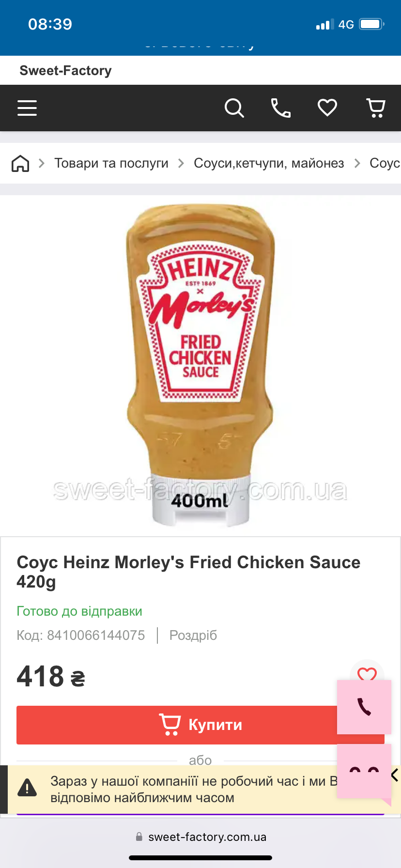Viewport: 401px width, 868px height.
Task: Collapse the notification banner with arrow
Action: click(395, 775)
